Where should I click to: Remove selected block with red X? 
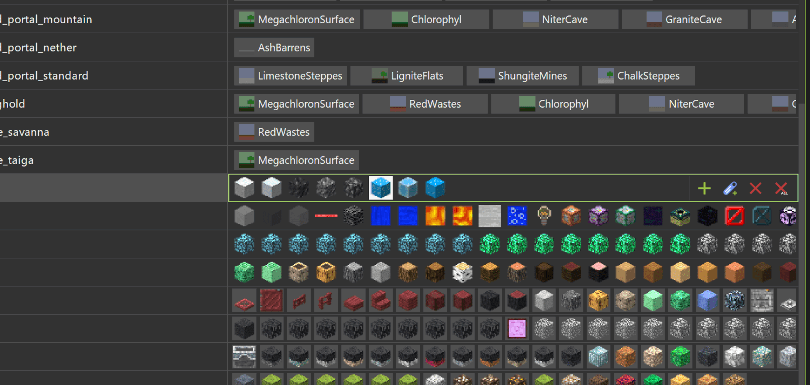tap(755, 188)
